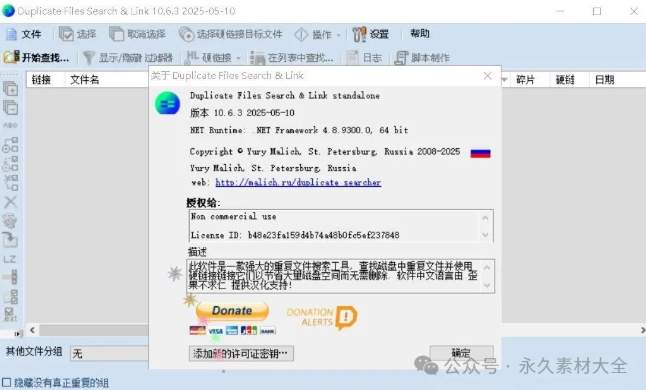Click the collapse-all groups sidebar icon

[10, 108]
